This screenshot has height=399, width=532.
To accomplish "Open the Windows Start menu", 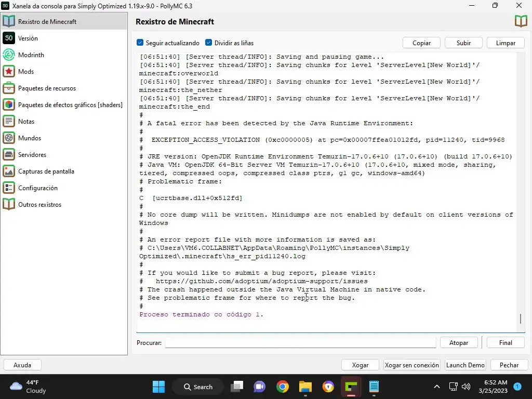I will (158, 387).
